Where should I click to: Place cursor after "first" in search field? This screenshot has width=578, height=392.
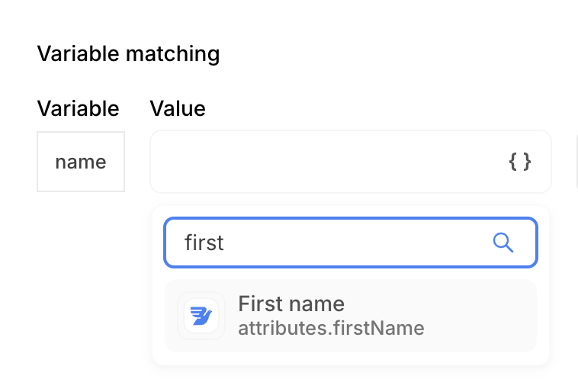click(226, 243)
